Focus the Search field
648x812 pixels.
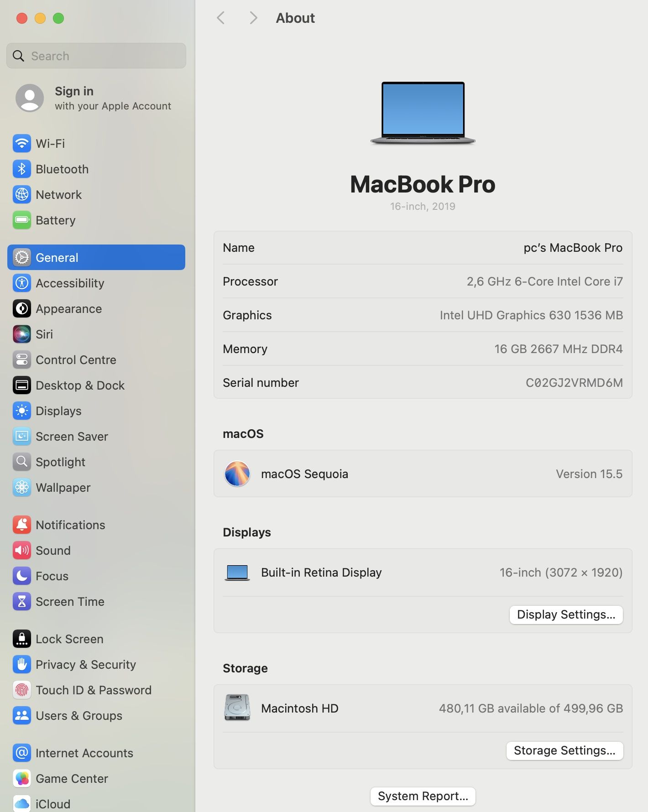click(x=96, y=56)
